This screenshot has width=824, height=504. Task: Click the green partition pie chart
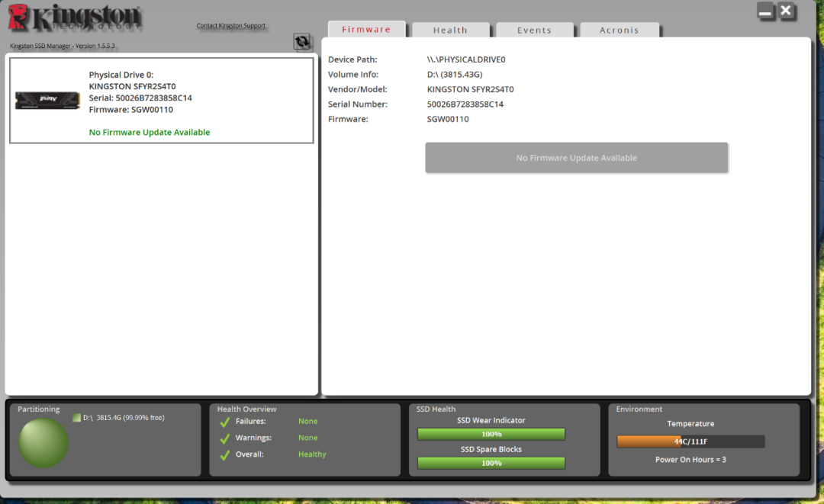(x=43, y=442)
